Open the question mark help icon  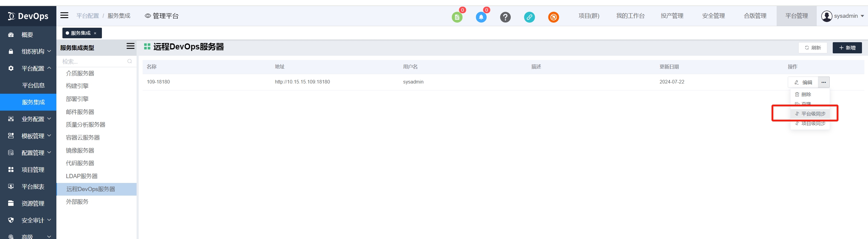505,17
